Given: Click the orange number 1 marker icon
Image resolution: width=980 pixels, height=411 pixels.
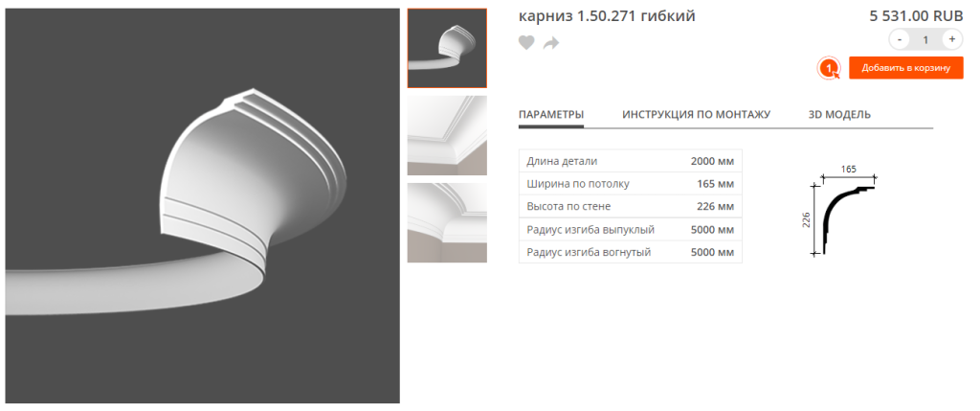Looking at the screenshot, I should 830,68.
